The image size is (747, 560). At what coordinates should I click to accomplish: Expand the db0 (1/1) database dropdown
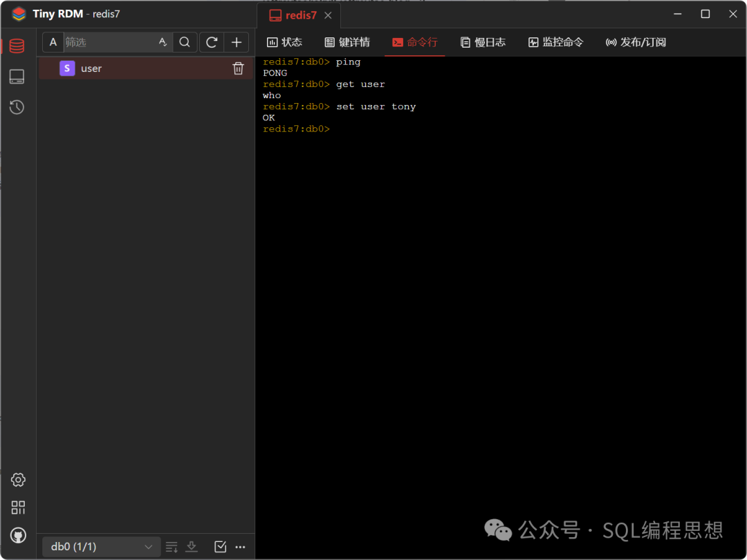[x=102, y=547]
